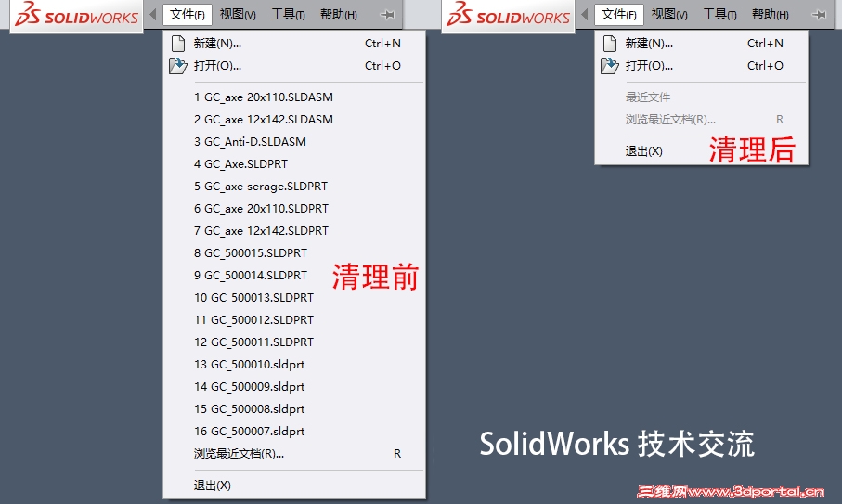This screenshot has height=504, width=842.
Task: Click the Open folder icon in the right menu
Action: (x=610, y=66)
